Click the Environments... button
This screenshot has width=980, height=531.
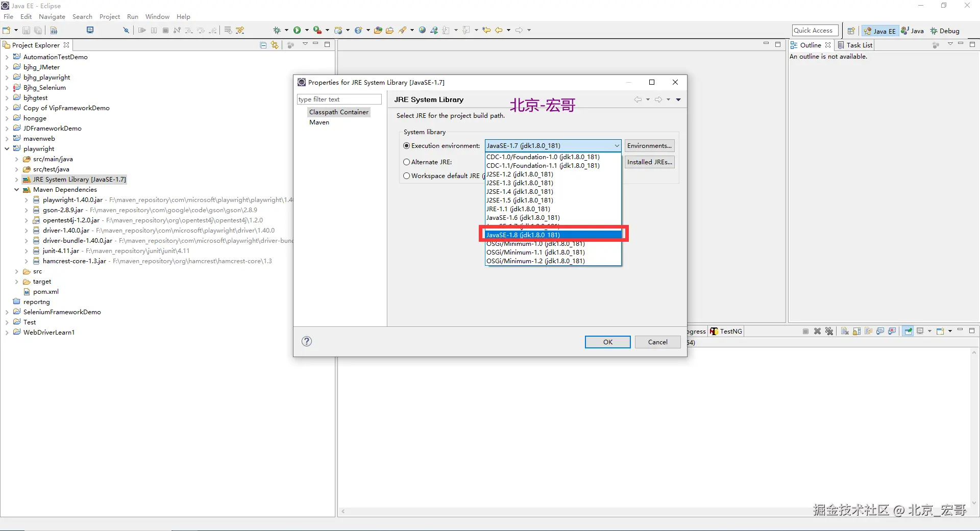tap(649, 145)
